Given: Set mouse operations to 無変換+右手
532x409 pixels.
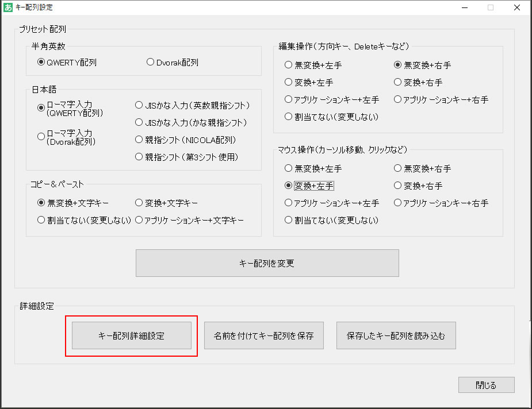Looking at the screenshot, I should [397, 168].
